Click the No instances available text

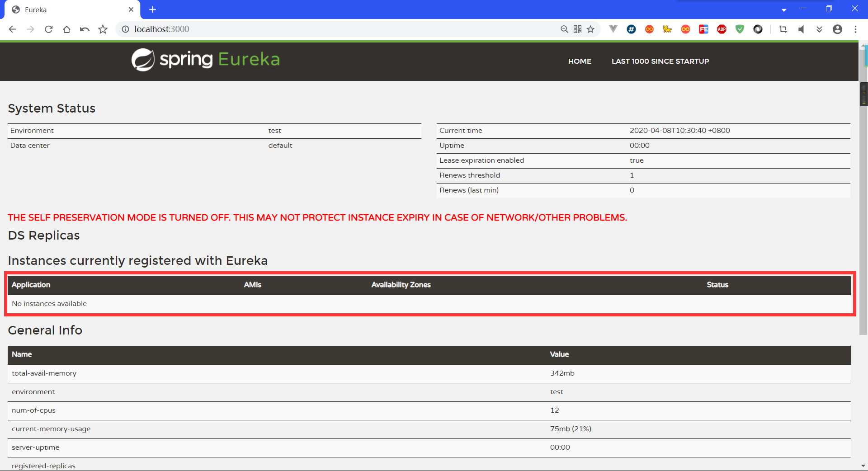click(x=49, y=304)
